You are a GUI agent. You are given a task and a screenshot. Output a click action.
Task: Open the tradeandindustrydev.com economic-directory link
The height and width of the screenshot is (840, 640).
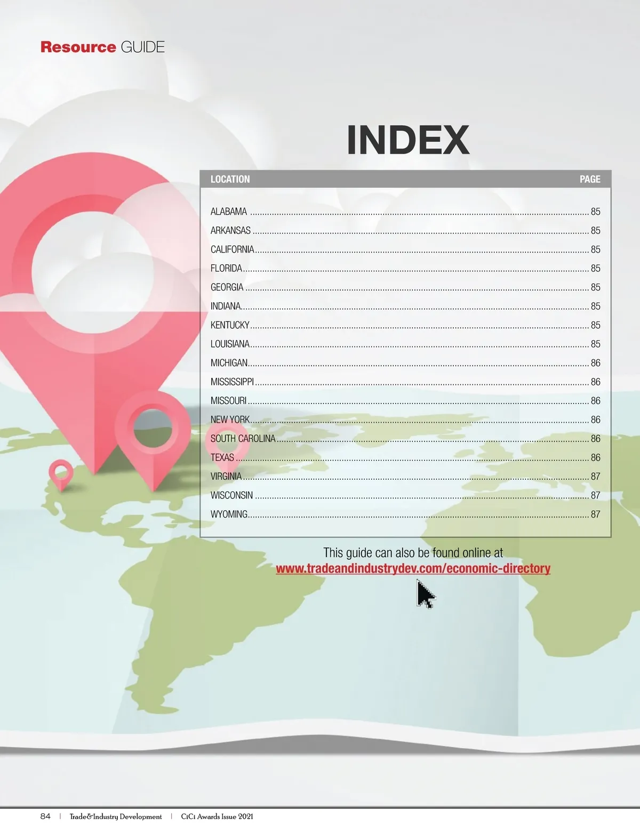[x=413, y=568]
